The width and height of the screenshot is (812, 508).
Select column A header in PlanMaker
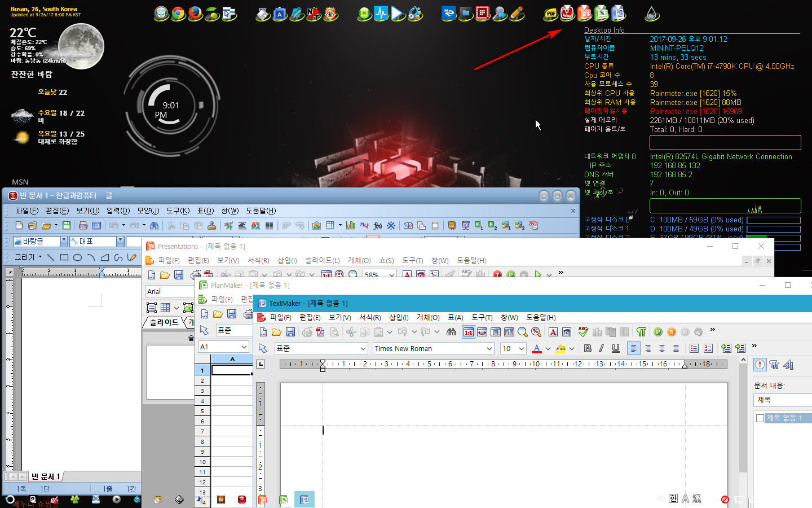(x=232, y=359)
